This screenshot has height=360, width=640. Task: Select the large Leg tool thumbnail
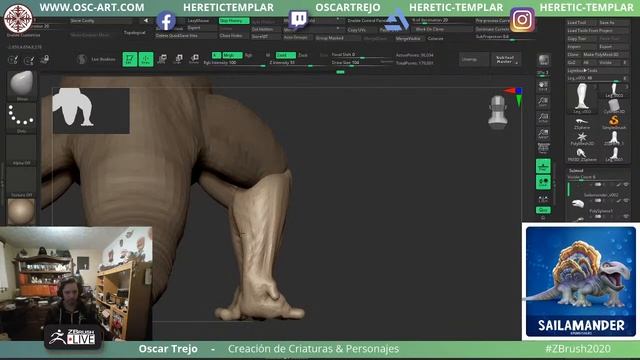(582, 98)
